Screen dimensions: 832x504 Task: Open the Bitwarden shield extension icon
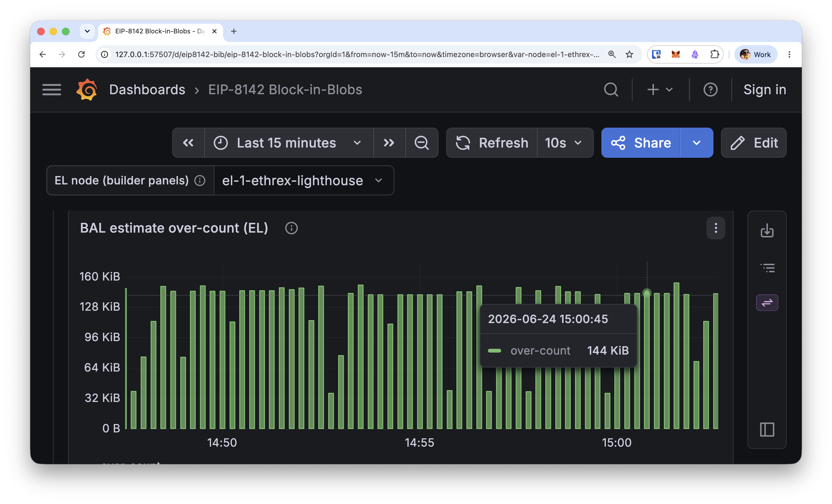tap(656, 54)
